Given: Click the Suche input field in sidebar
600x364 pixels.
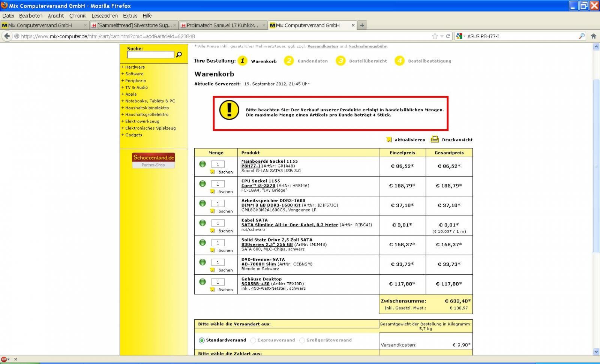Looking at the screenshot, I should click(151, 55).
